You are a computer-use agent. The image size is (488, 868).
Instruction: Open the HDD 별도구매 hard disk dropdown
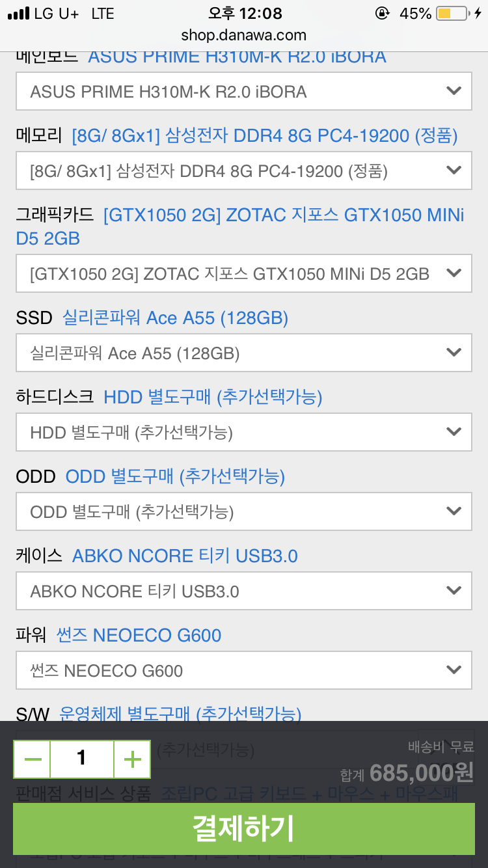click(244, 432)
